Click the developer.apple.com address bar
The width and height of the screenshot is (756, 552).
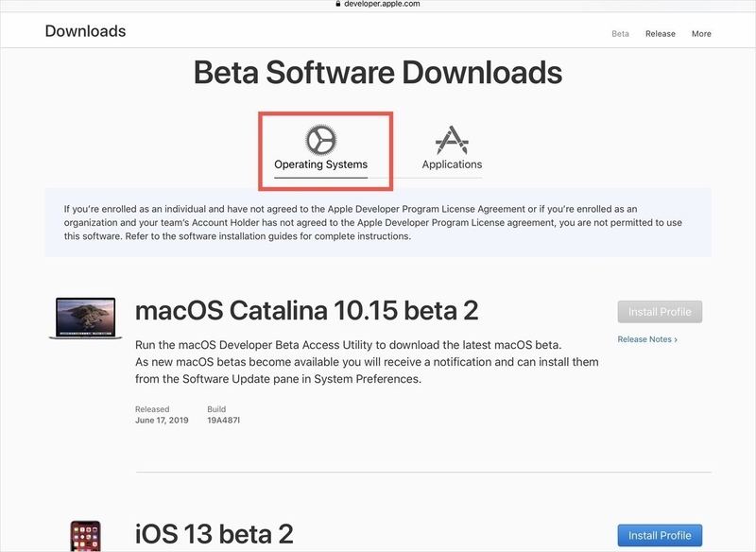pos(377,4)
